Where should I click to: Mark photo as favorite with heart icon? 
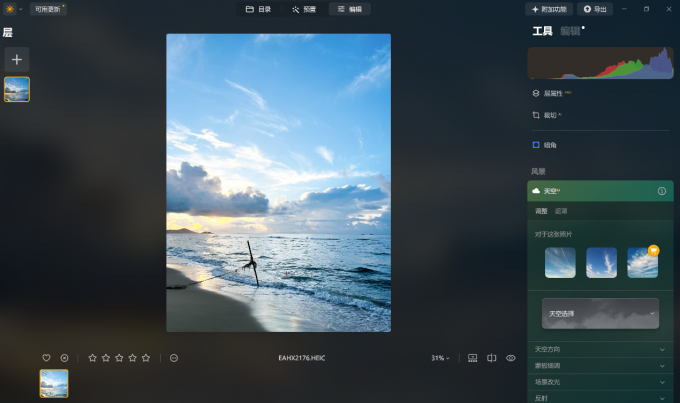pos(46,358)
